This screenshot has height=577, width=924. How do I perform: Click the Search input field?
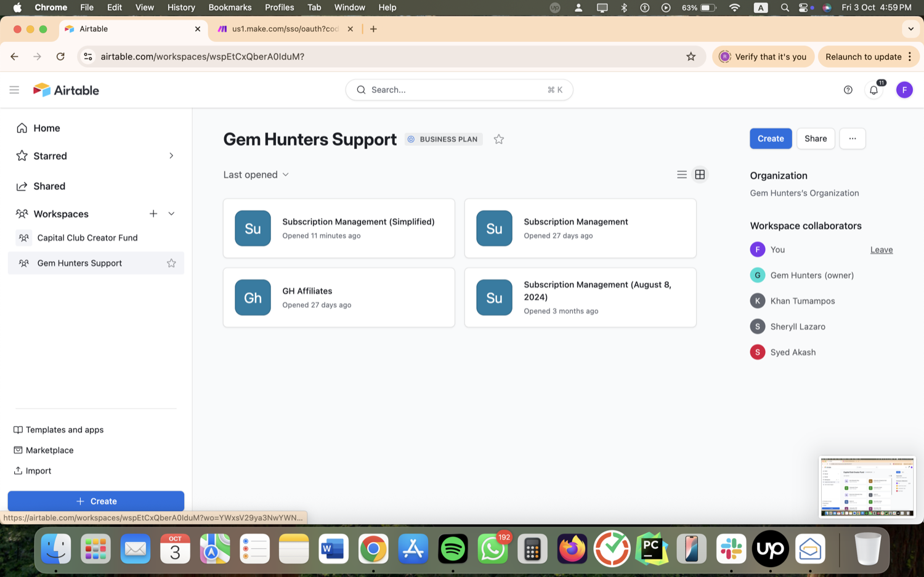point(459,90)
